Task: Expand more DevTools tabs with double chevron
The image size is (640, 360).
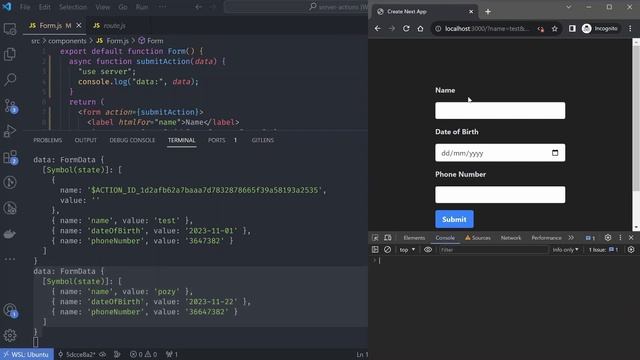Action: [571, 238]
